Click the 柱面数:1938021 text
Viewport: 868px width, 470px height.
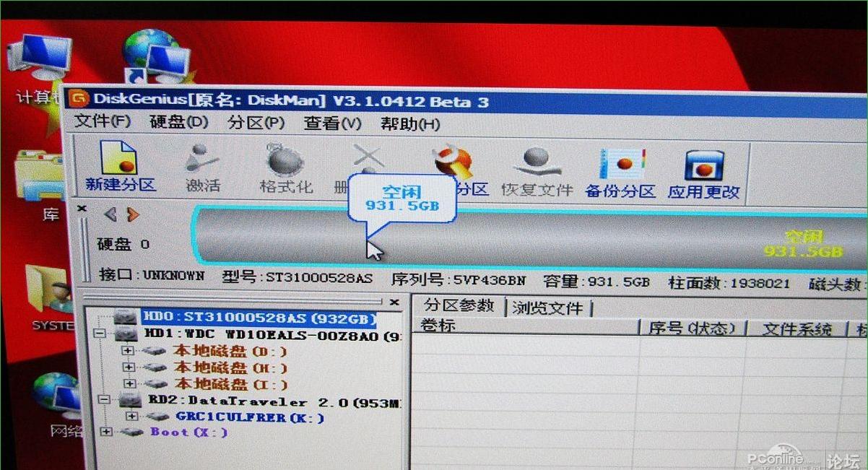729,284
